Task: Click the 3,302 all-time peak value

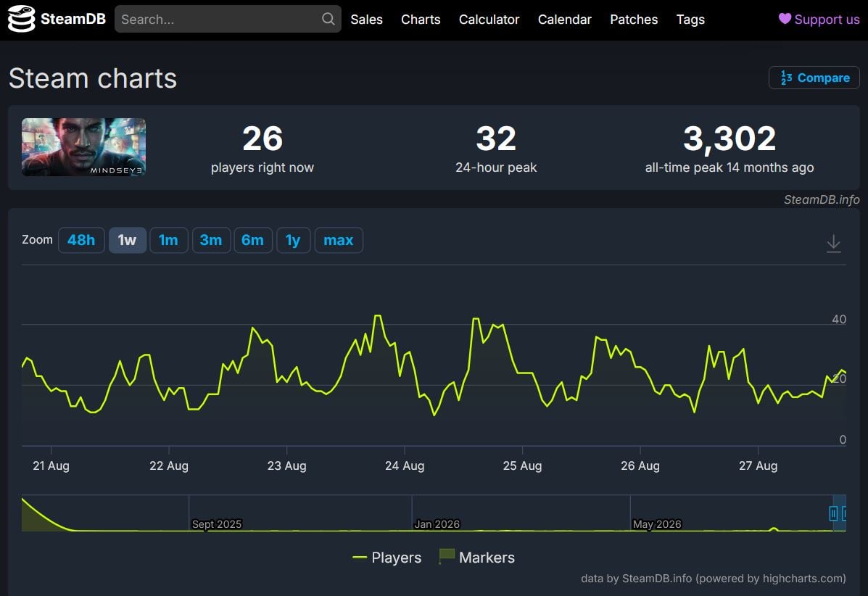Action: pos(729,138)
